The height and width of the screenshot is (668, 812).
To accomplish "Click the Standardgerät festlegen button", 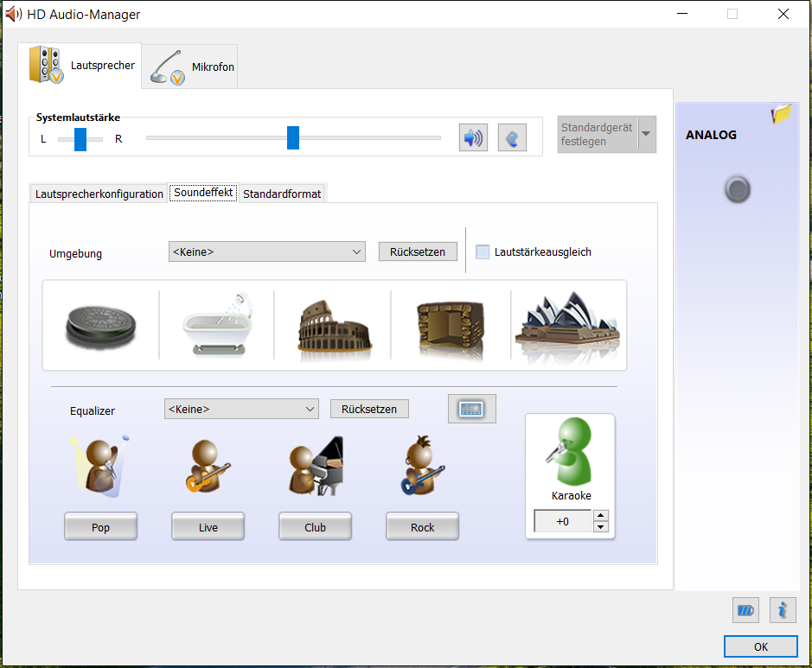I will [598, 134].
